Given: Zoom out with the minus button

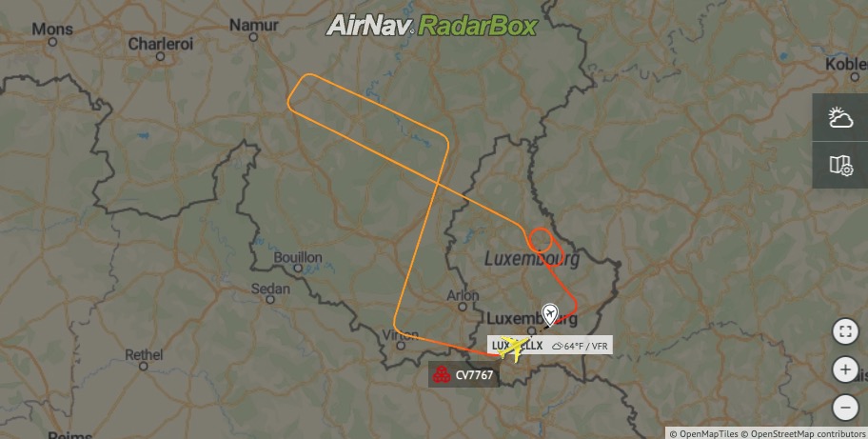Looking at the screenshot, I should [845, 408].
